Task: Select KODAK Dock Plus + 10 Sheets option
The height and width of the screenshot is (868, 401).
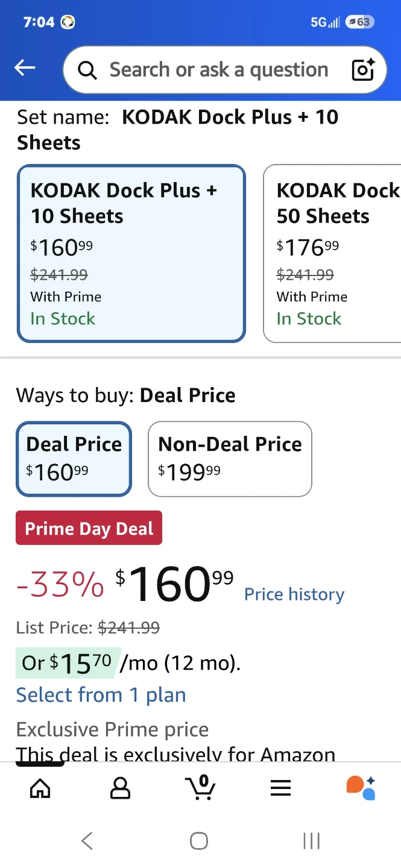Action: pyautogui.click(x=131, y=254)
